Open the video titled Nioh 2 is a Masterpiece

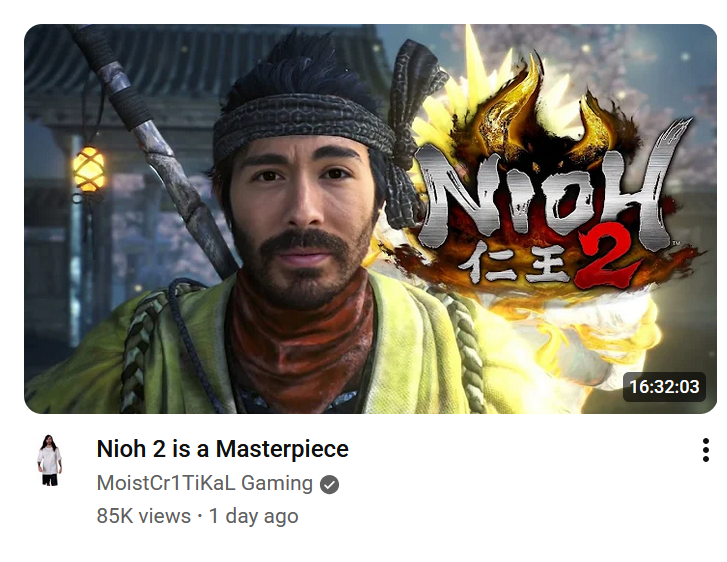coord(223,449)
